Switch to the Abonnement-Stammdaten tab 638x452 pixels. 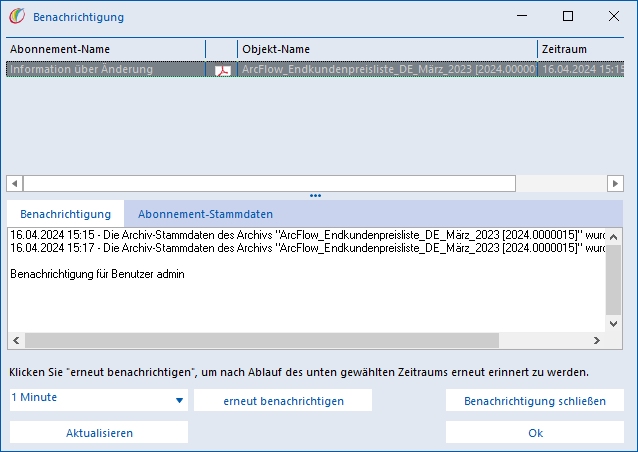point(205,214)
